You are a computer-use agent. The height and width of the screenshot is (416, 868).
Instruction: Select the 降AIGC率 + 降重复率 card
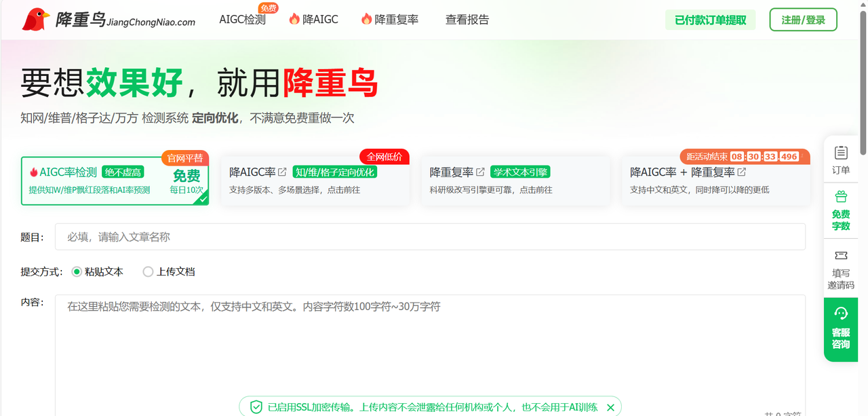pos(715,181)
